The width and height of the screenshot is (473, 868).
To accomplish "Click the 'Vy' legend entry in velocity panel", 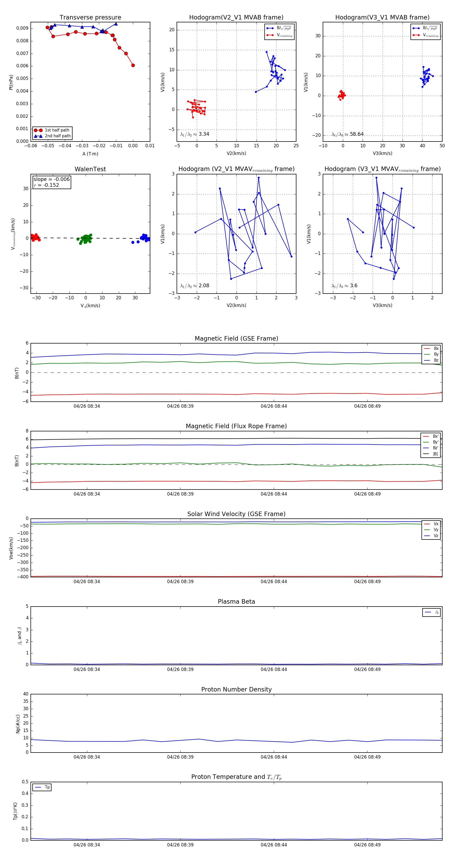I will tap(431, 530).
